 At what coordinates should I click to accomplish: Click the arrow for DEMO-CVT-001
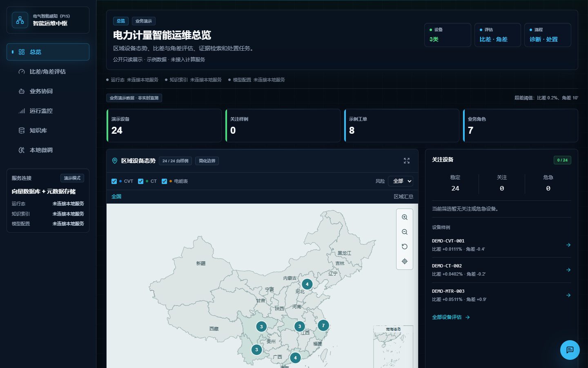pyautogui.click(x=568, y=245)
